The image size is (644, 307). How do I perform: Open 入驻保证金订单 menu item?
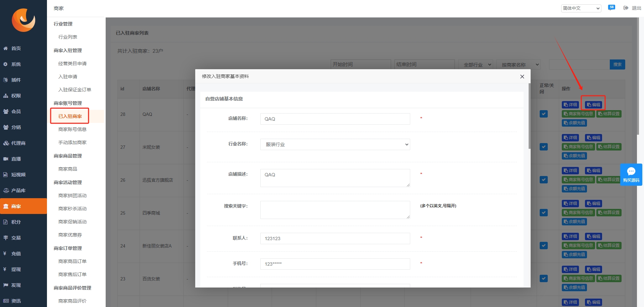[x=75, y=90]
